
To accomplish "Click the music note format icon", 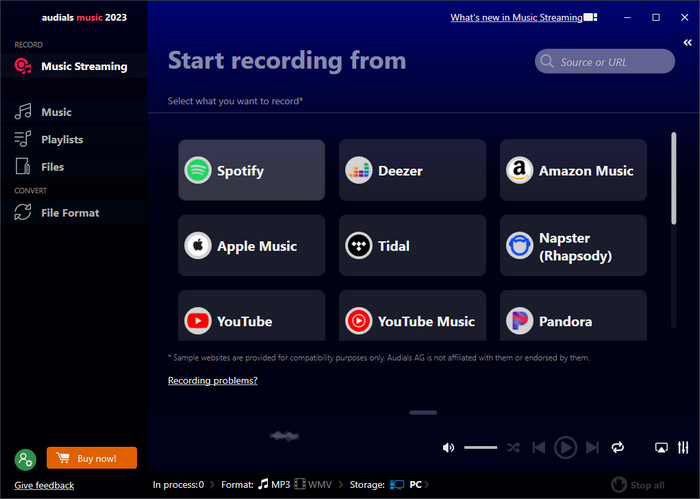I will pos(263,484).
